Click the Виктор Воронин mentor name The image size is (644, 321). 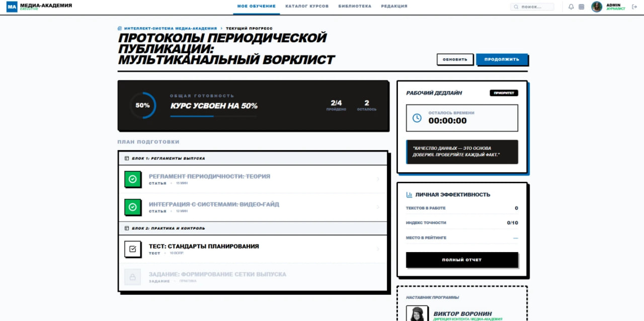(462, 313)
